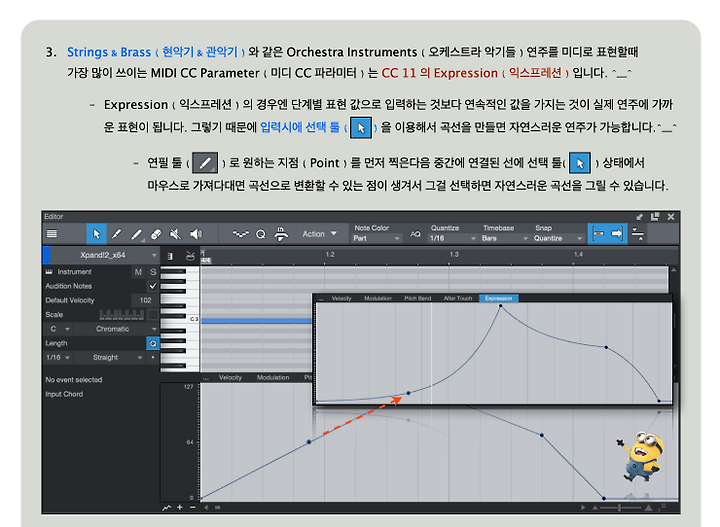Open the editor inspector list icon
This screenshot has height=527, width=720.
point(52,234)
